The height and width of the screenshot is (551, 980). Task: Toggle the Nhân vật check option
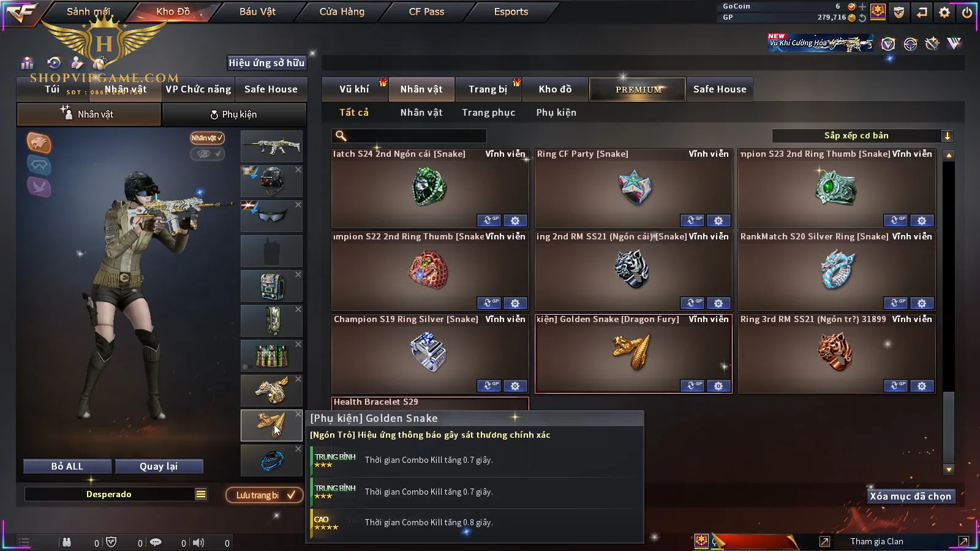pyautogui.click(x=207, y=138)
